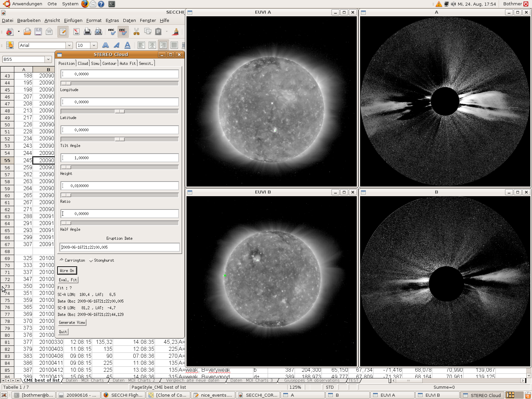Click the Tilt Angle slider handle
This screenshot has height=399, width=532.
(x=120, y=139)
